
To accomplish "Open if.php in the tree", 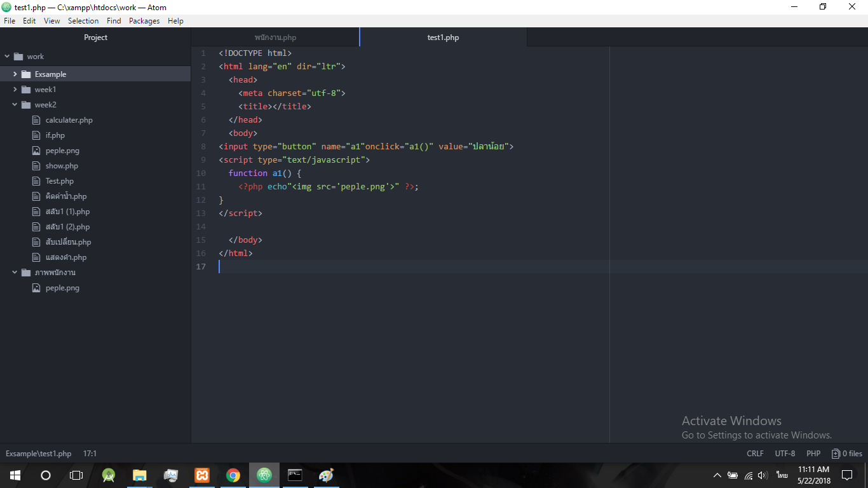I will click(55, 135).
